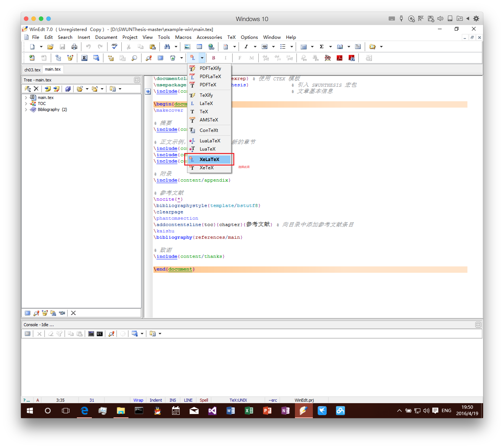This screenshot has width=504, height=448.
Task: Click the Find binoculars icon
Action: pyautogui.click(x=167, y=47)
